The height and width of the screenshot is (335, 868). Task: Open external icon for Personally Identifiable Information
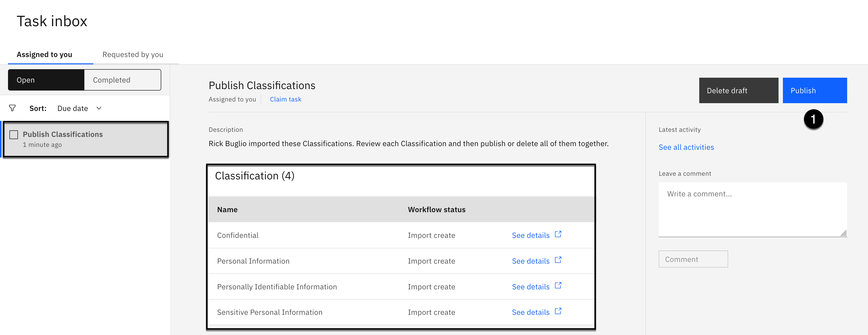[x=558, y=285]
